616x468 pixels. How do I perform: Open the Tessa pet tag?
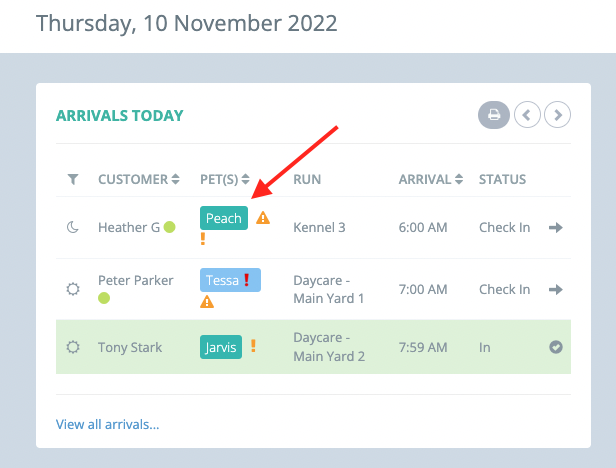click(x=222, y=280)
